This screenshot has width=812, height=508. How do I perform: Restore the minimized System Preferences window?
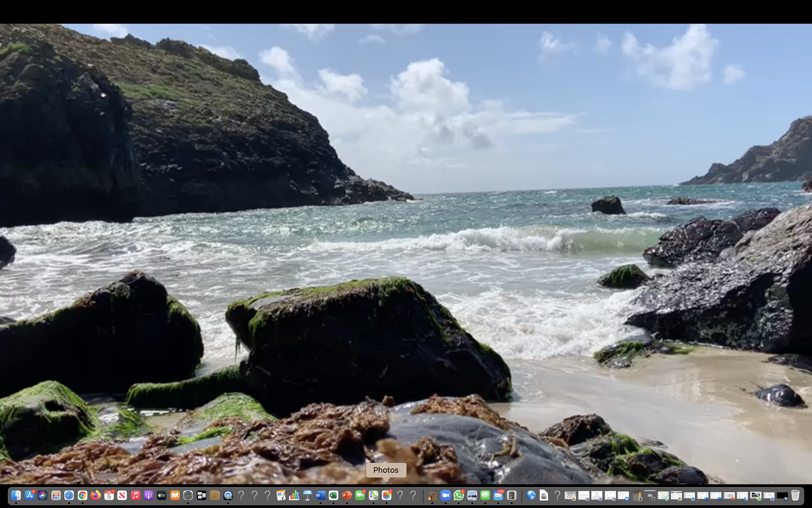[x=650, y=496]
